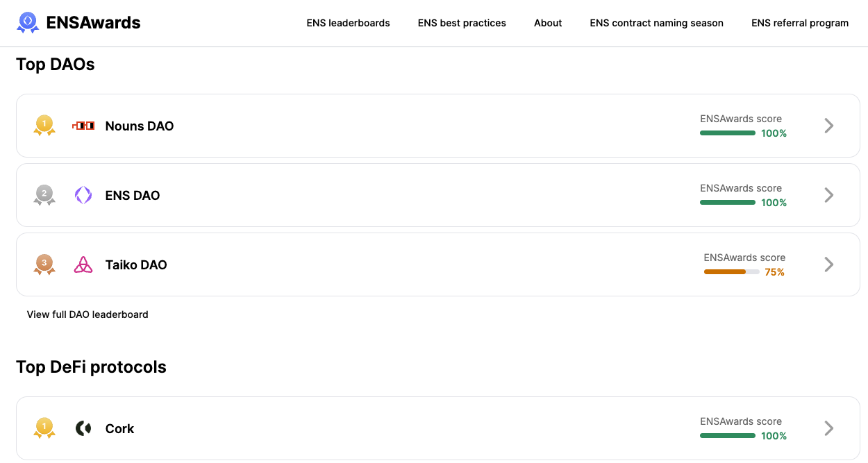Open ENS contract naming season page

(656, 22)
